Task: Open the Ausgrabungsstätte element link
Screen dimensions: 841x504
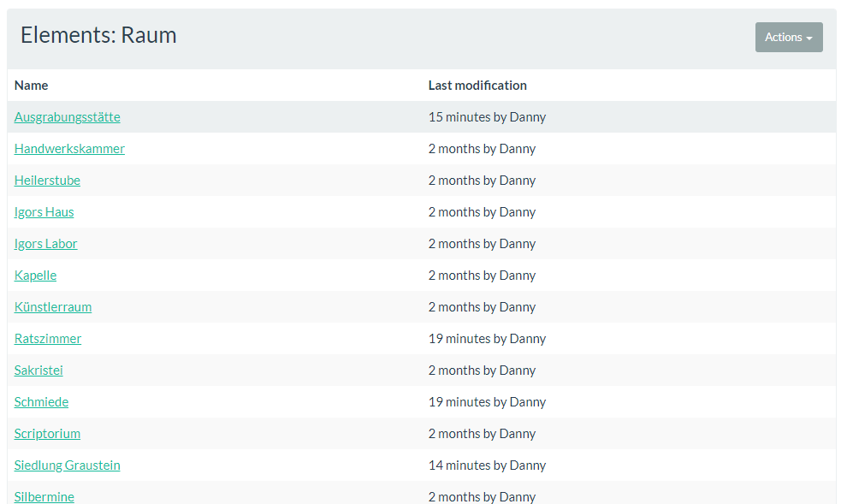Action: pos(67,117)
